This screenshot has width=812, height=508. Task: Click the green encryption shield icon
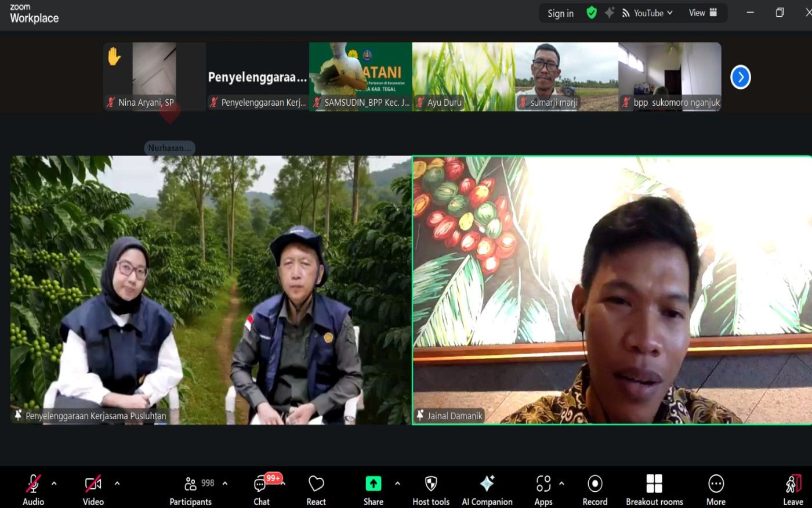click(x=592, y=13)
